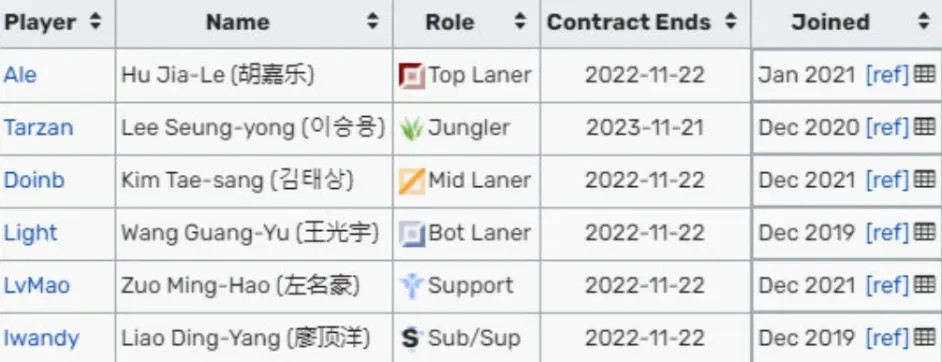Open the table icon in Tarzan's Joined cell
The image size is (942, 362).
[x=925, y=127]
